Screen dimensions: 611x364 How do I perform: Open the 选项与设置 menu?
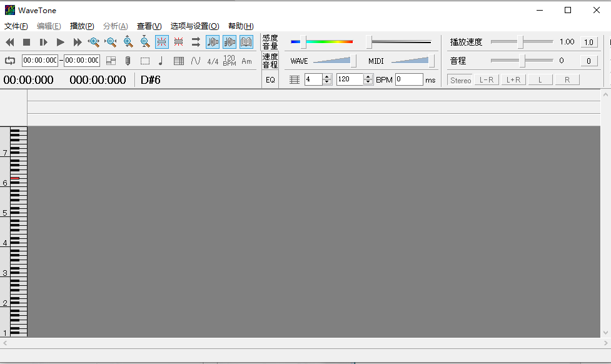click(x=194, y=26)
